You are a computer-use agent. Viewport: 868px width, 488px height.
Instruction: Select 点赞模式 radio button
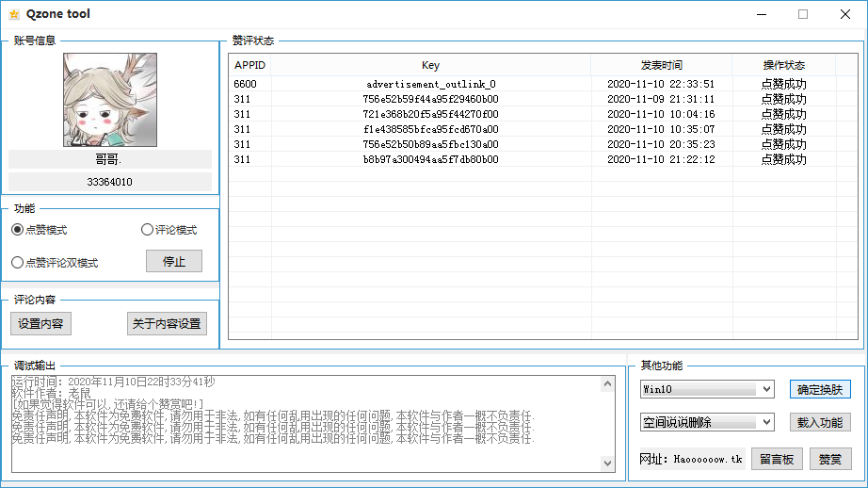point(18,230)
